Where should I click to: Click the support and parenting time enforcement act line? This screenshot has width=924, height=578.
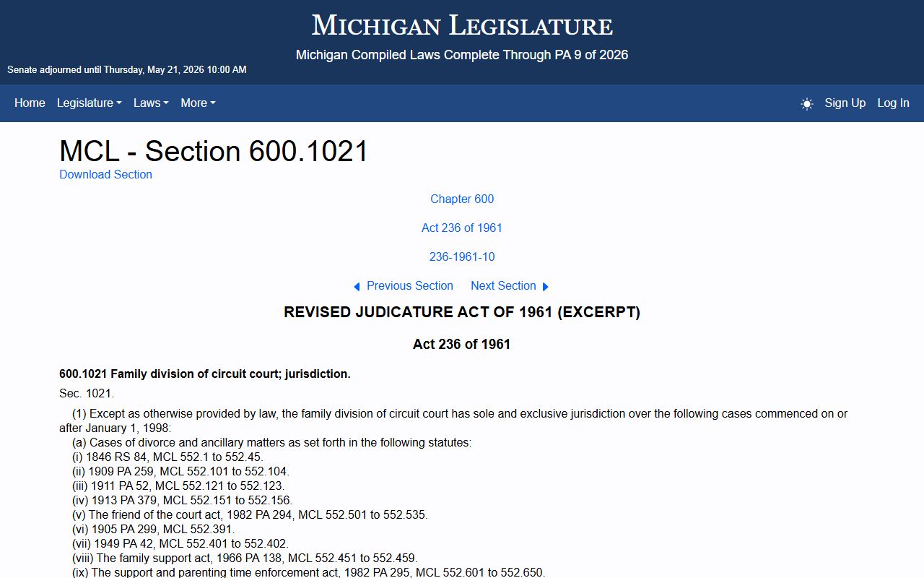309,572
